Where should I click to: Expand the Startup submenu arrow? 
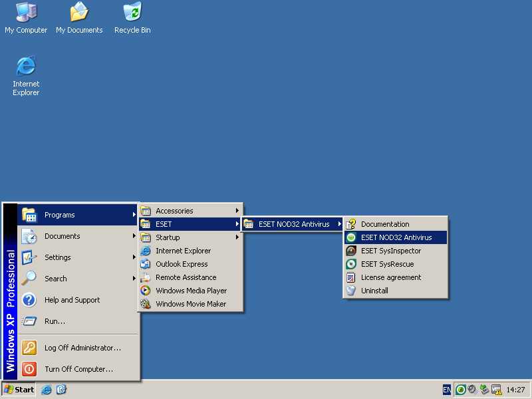tap(237, 237)
